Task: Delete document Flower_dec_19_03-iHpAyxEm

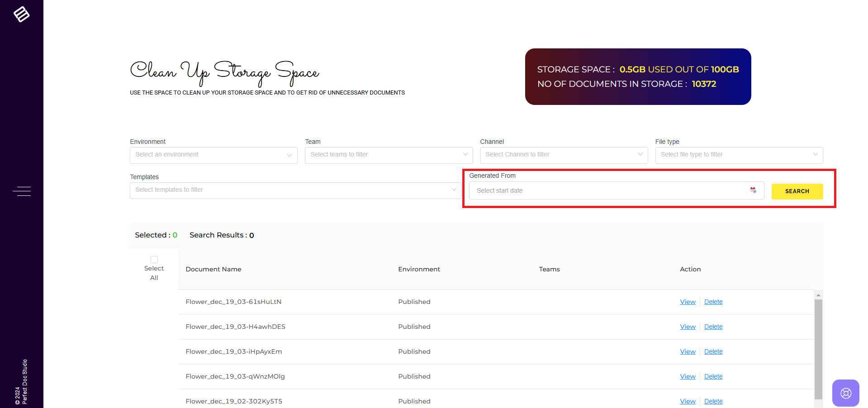Action: click(x=713, y=351)
